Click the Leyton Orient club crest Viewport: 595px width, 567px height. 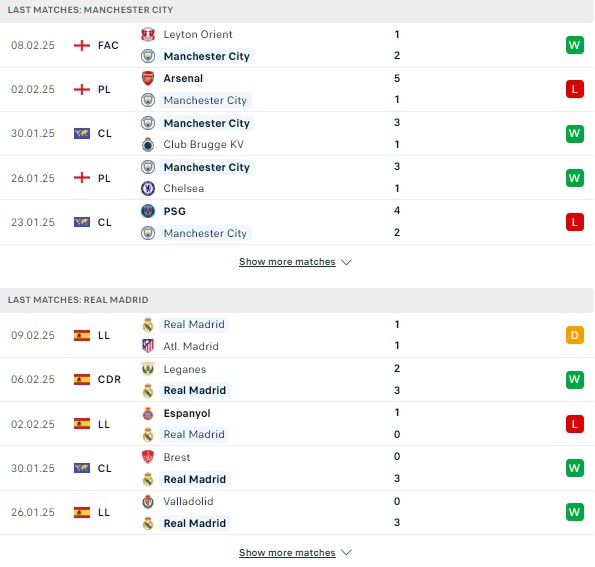(148, 35)
